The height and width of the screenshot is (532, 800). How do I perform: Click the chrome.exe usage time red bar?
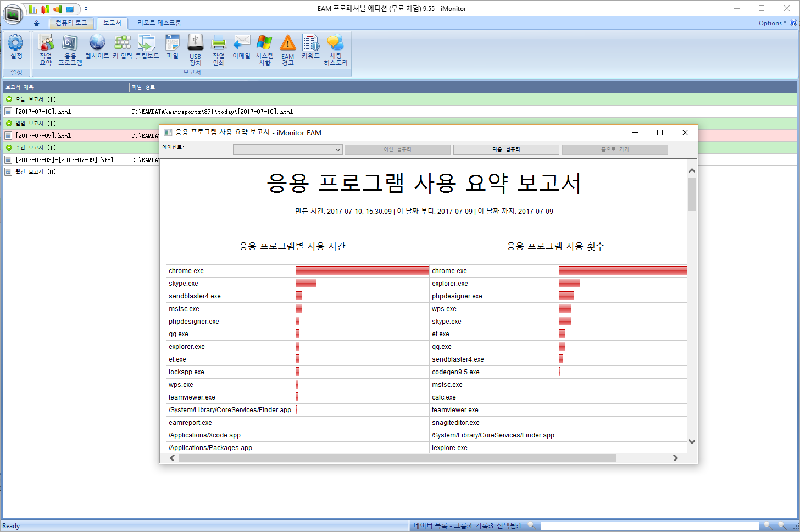[x=362, y=270]
